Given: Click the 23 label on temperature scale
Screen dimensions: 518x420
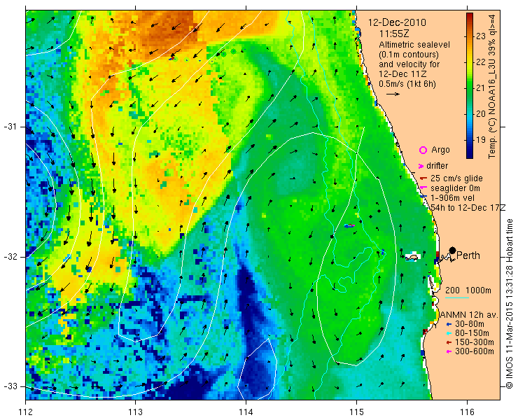Looking at the screenshot, I should [x=481, y=36].
